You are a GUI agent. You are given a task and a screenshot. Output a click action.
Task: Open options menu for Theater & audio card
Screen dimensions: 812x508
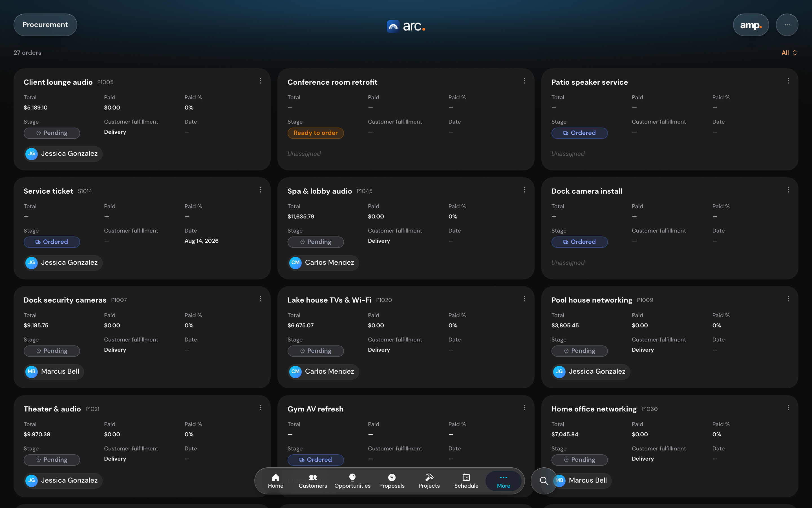click(261, 408)
